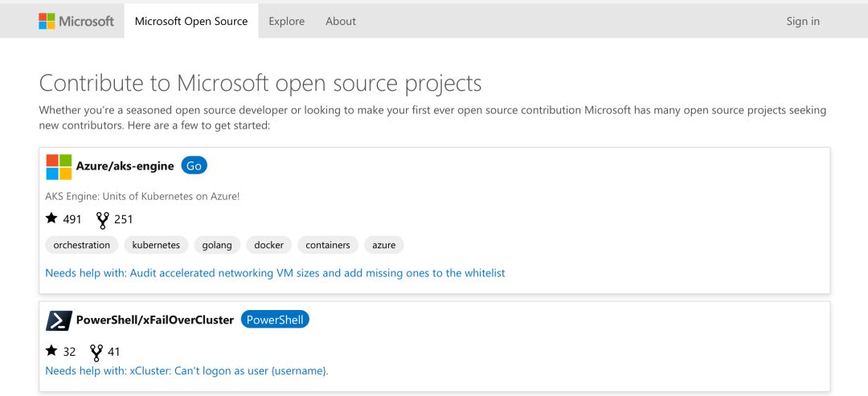
Task: Click the star icon for aks-engine
Action: (52, 218)
